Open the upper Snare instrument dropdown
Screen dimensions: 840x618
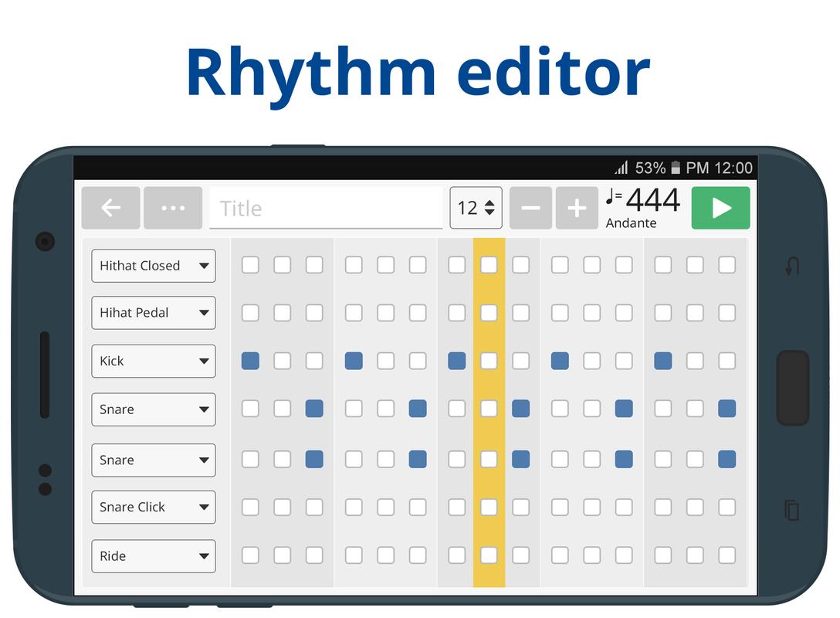point(154,409)
